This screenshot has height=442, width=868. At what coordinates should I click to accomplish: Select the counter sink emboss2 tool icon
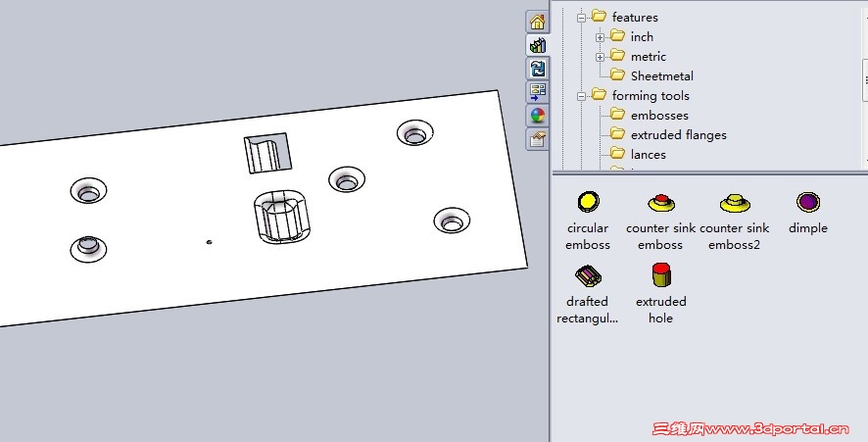pyautogui.click(x=735, y=203)
